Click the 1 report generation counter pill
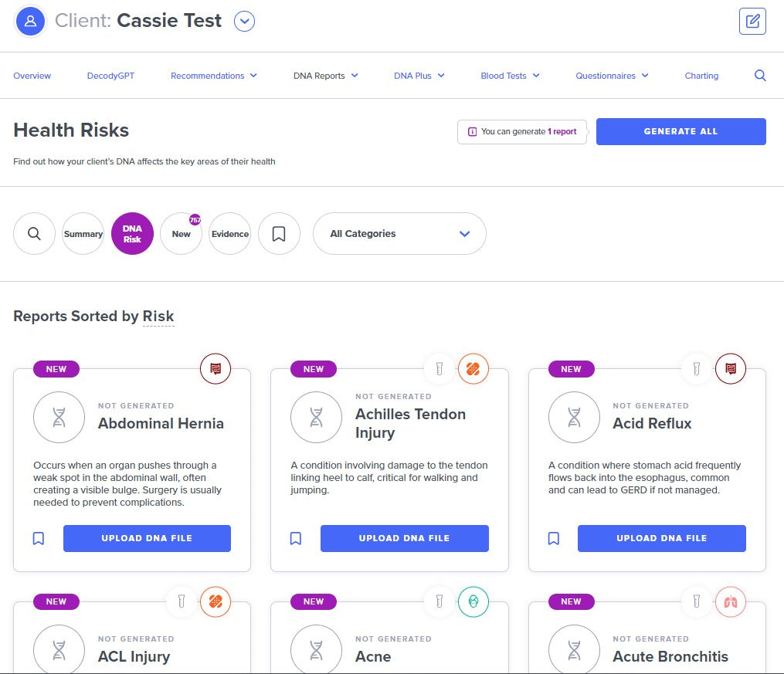This screenshot has height=674, width=784. (522, 131)
